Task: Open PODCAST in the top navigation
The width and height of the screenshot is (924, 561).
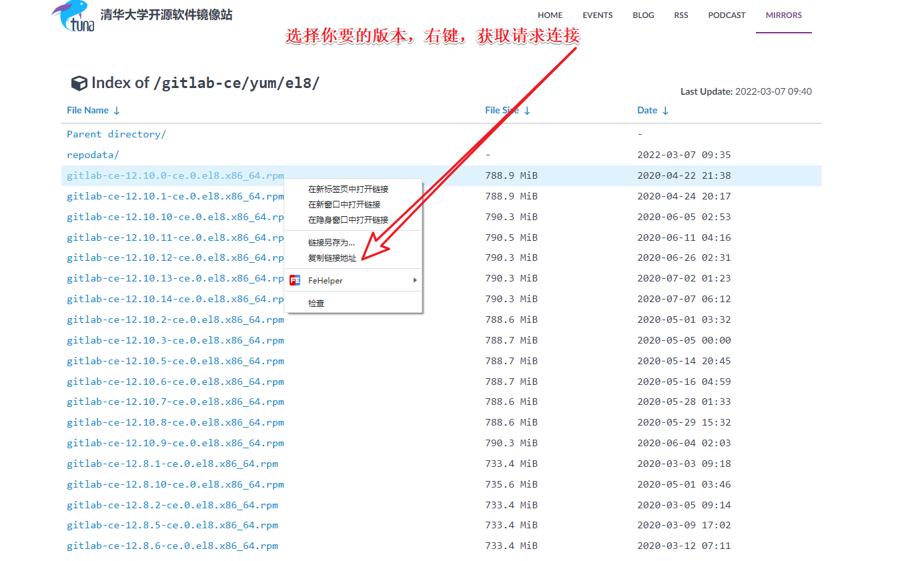Action: (727, 15)
